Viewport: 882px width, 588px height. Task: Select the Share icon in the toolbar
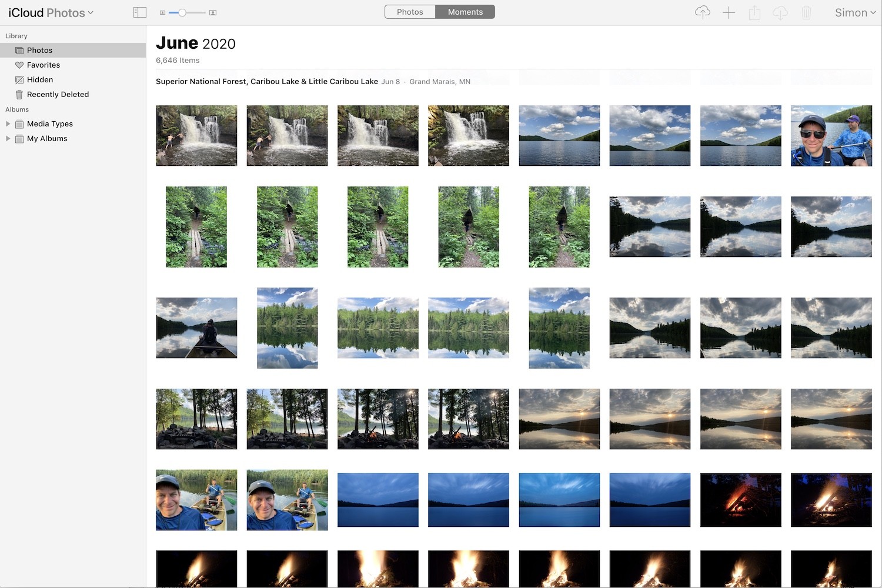click(754, 12)
